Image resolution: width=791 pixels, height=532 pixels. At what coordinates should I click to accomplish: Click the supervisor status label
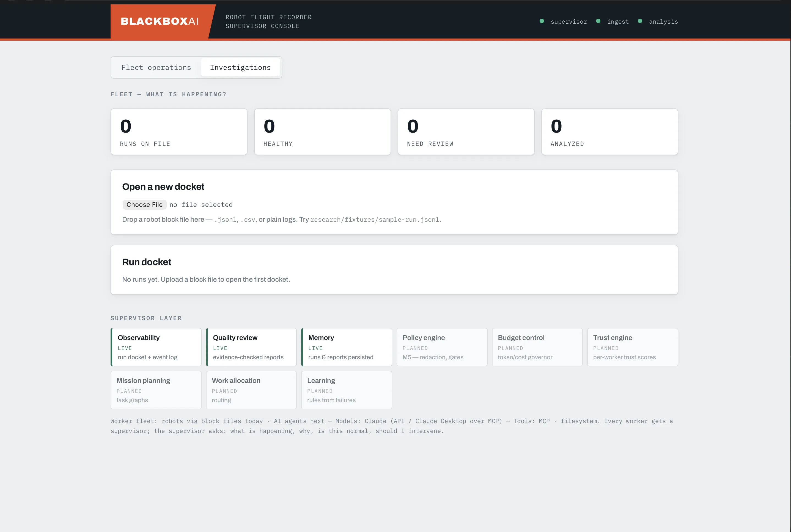tap(569, 22)
